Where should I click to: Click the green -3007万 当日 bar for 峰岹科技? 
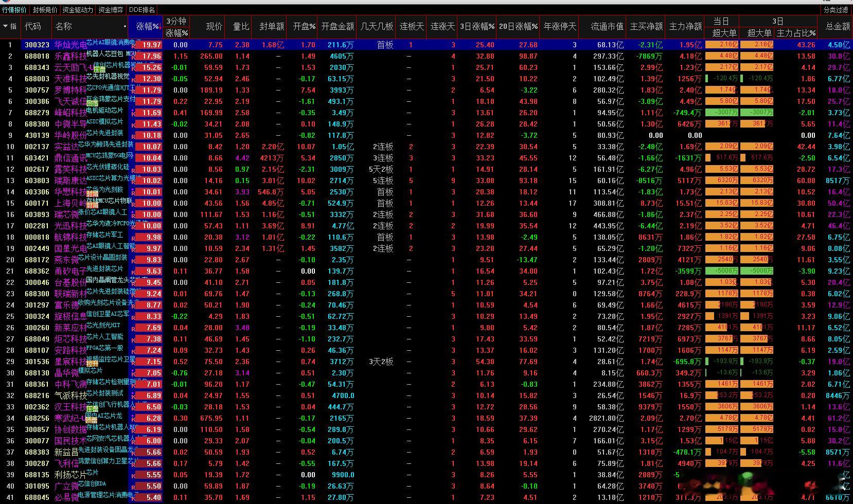click(721, 113)
